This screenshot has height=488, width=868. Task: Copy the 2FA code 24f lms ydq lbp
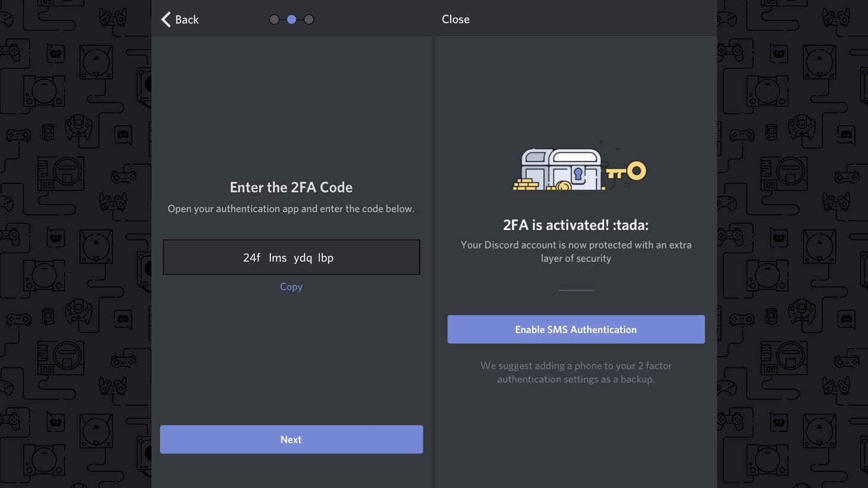point(291,286)
